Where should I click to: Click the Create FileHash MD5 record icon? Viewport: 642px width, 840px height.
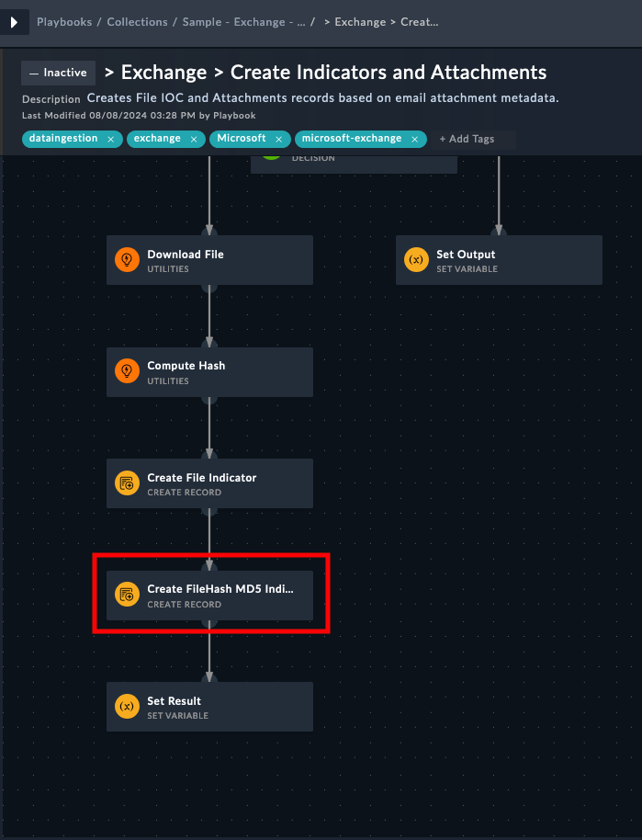tap(127, 595)
